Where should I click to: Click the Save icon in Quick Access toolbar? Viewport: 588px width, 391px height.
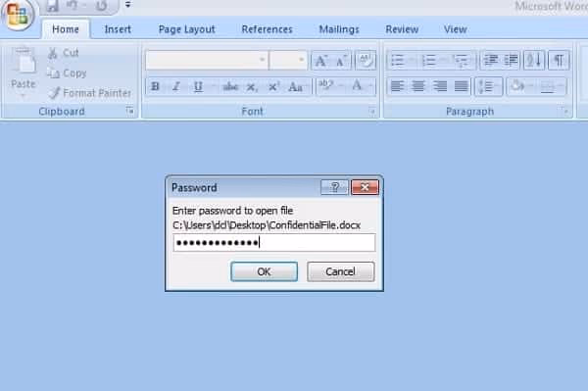(53, 6)
